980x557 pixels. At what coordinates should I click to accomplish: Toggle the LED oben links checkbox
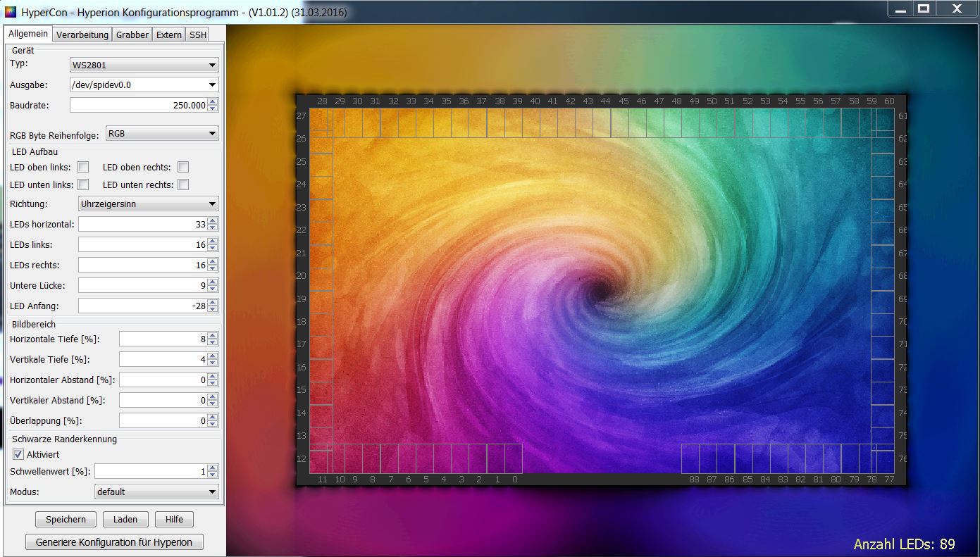(83, 167)
